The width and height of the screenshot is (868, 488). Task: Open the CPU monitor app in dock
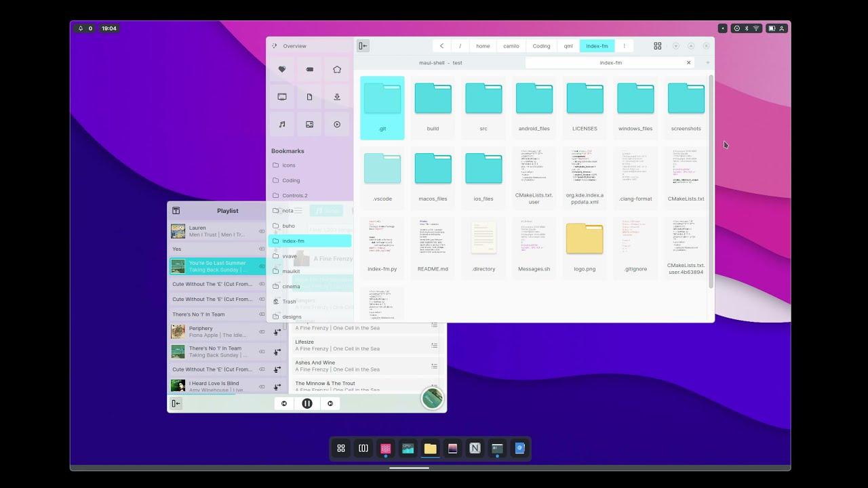coord(408,448)
